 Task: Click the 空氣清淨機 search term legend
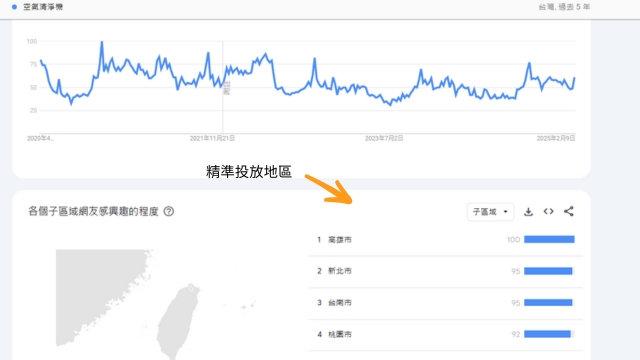38,7
